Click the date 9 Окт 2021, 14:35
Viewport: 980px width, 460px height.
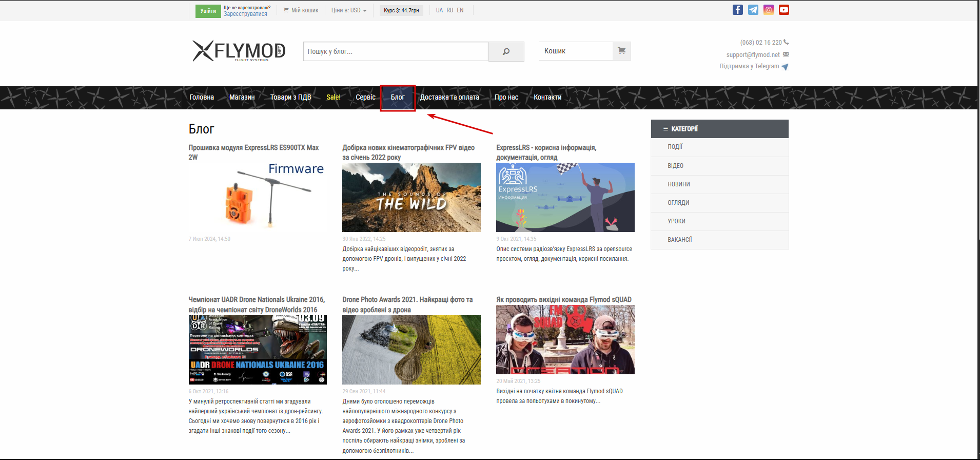[516, 239]
